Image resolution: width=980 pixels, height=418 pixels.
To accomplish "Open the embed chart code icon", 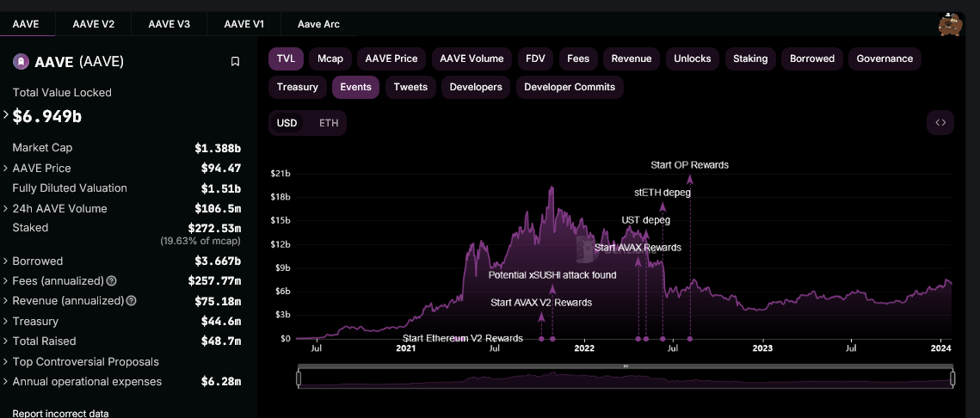I will pyautogui.click(x=940, y=122).
